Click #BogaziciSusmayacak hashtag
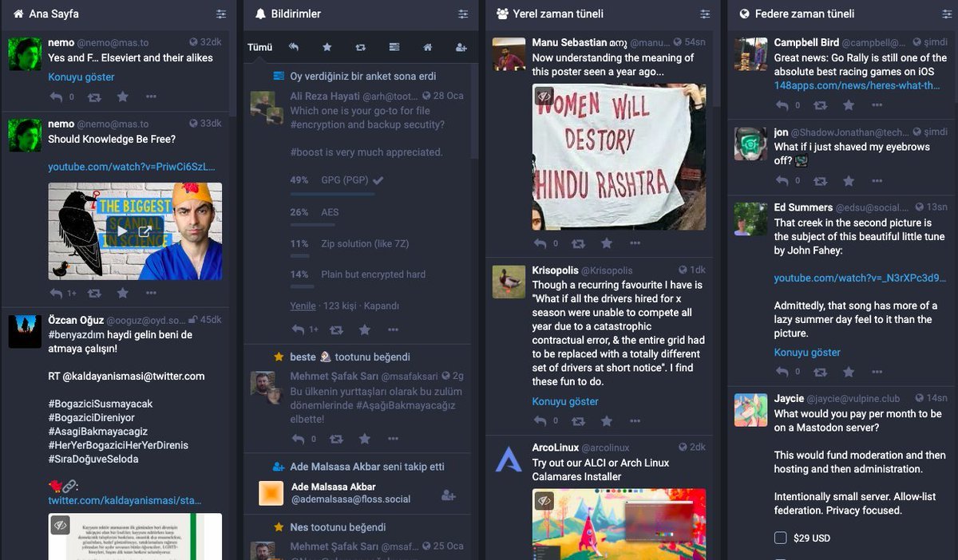Image resolution: width=958 pixels, height=560 pixels. (x=101, y=404)
